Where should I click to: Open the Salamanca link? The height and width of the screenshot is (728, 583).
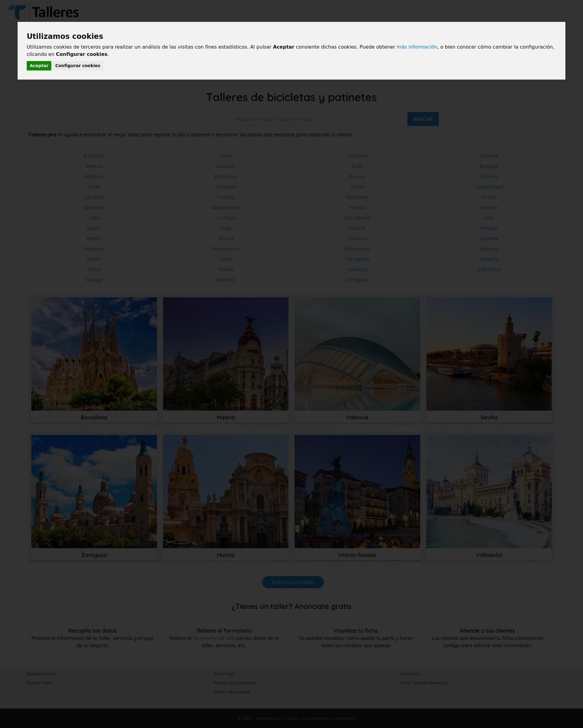(357, 249)
